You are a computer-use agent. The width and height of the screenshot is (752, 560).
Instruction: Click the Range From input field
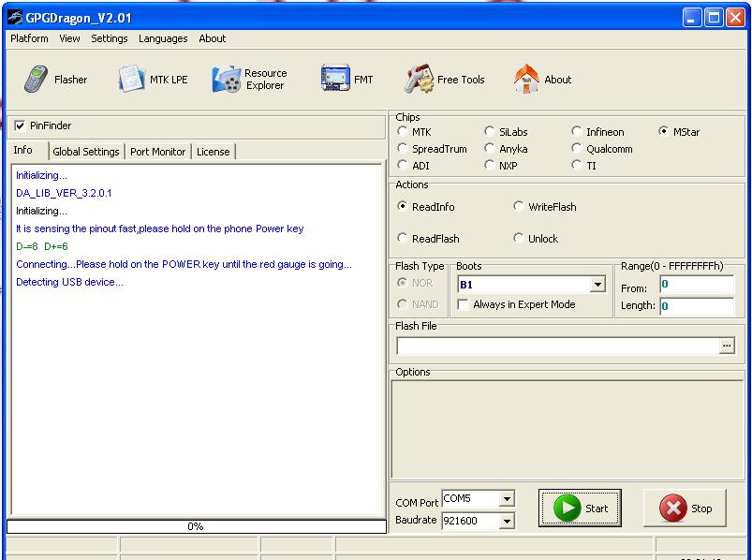coord(697,285)
